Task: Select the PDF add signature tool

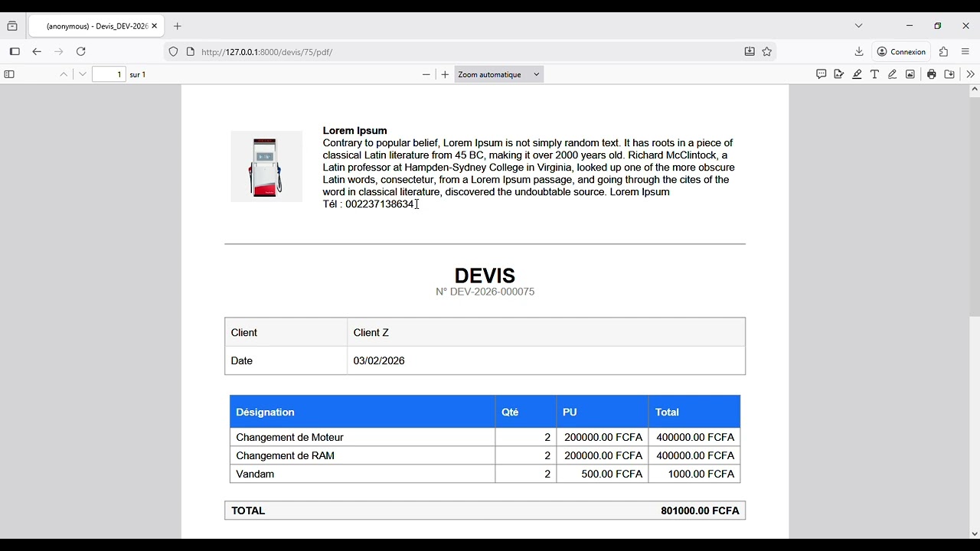Action: [x=839, y=74]
